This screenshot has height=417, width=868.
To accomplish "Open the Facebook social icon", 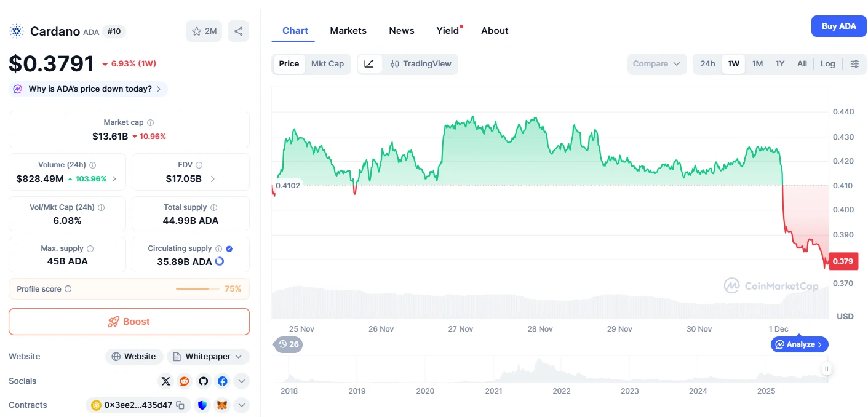I will click(223, 381).
